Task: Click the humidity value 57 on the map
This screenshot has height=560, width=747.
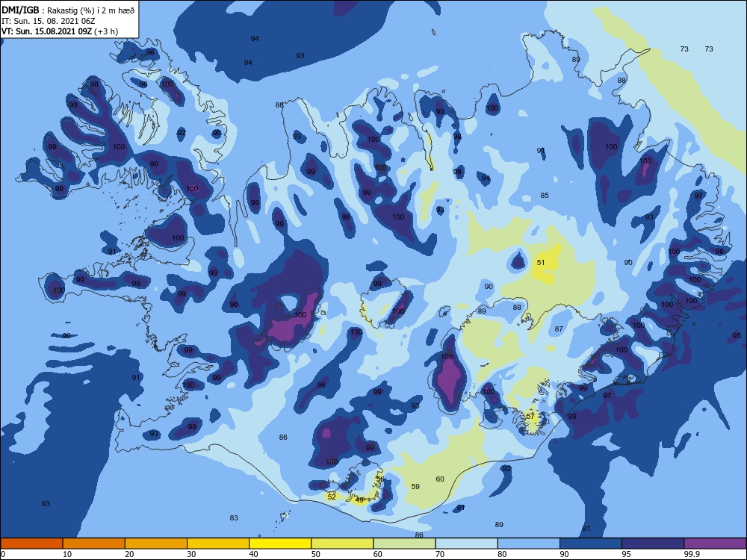Action: click(x=530, y=416)
